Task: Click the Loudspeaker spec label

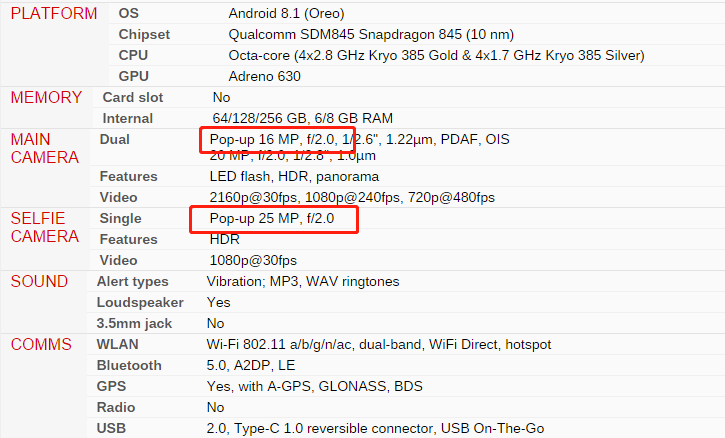Action: (138, 302)
